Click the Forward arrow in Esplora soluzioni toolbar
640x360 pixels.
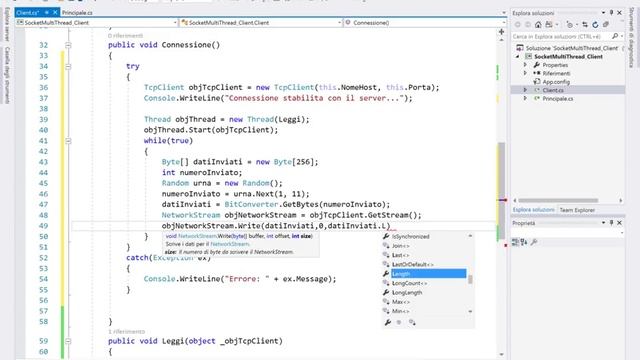pyautogui.click(x=528, y=25)
